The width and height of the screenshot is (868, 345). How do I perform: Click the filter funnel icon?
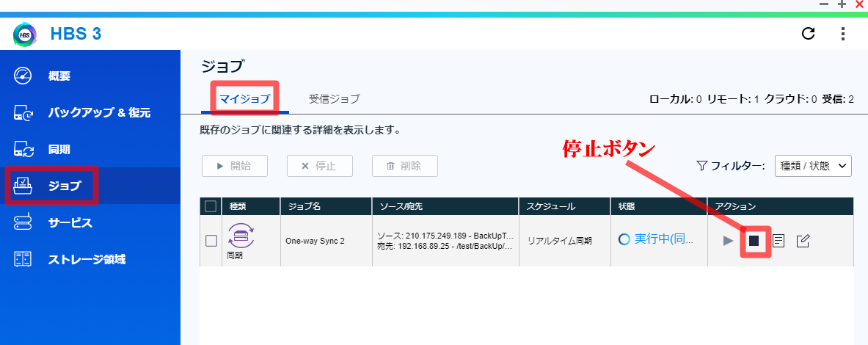[x=701, y=166]
